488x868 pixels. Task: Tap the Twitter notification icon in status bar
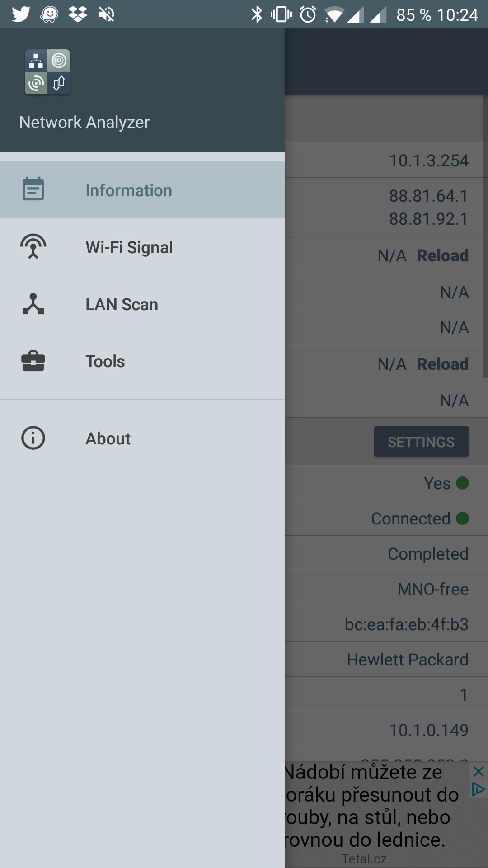tap(21, 14)
